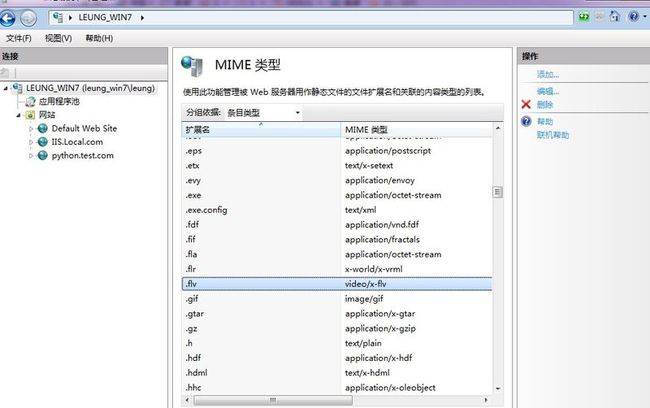Open the 文件(F) menu
650x408 pixels.
tap(19, 38)
